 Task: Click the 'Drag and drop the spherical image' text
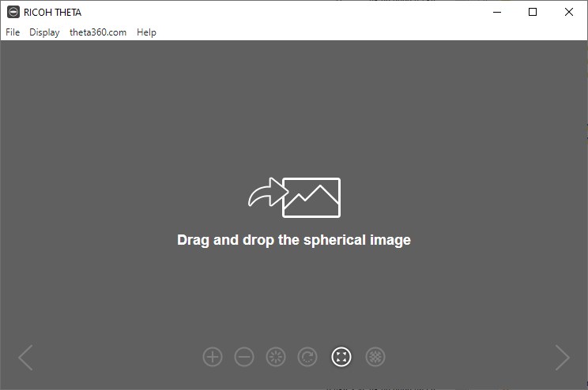point(293,240)
